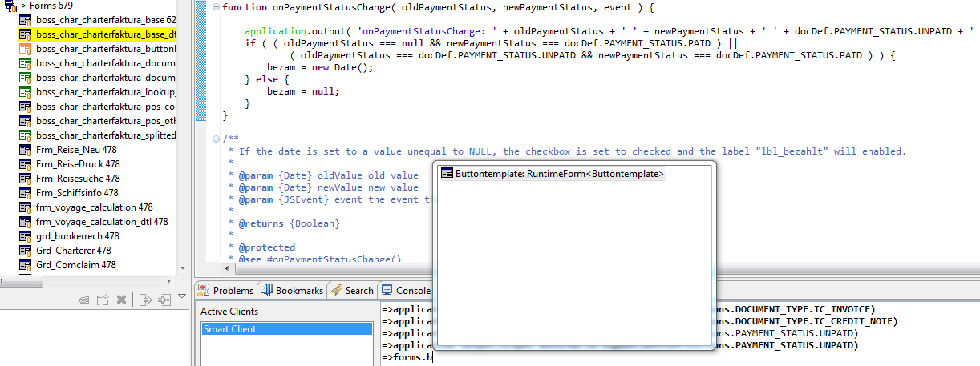Click the small gray icon at start of list toolbar

click(83, 300)
